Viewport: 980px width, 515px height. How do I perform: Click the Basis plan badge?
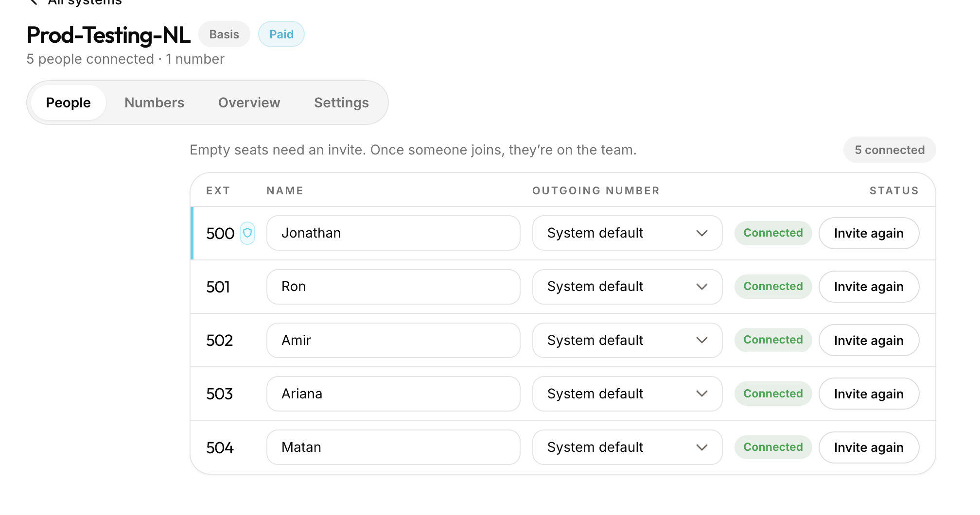pos(224,34)
